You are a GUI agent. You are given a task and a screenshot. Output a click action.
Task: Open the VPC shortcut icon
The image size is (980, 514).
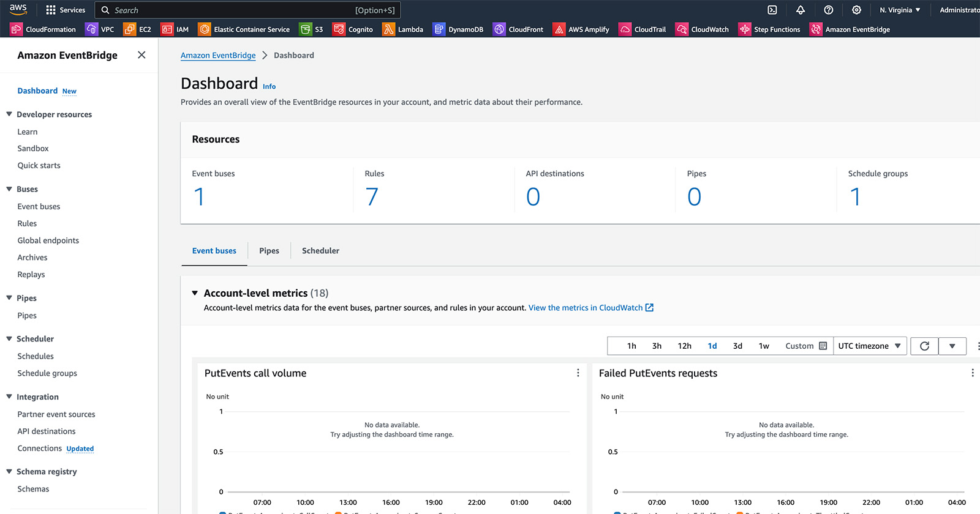(91, 29)
